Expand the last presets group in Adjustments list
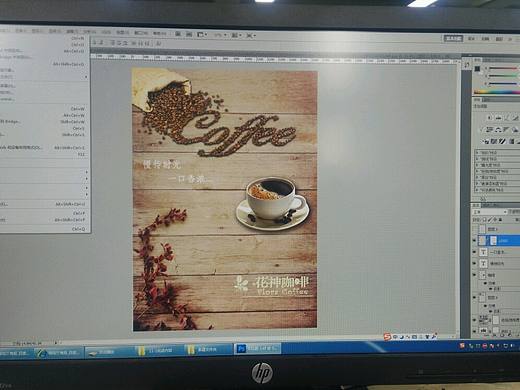The image size is (520, 390). (477, 190)
